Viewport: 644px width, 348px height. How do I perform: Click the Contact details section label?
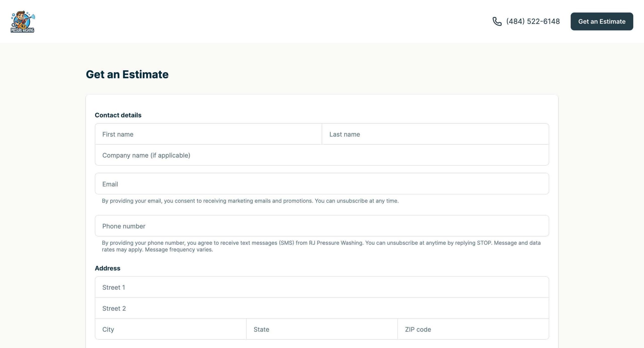(118, 115)
